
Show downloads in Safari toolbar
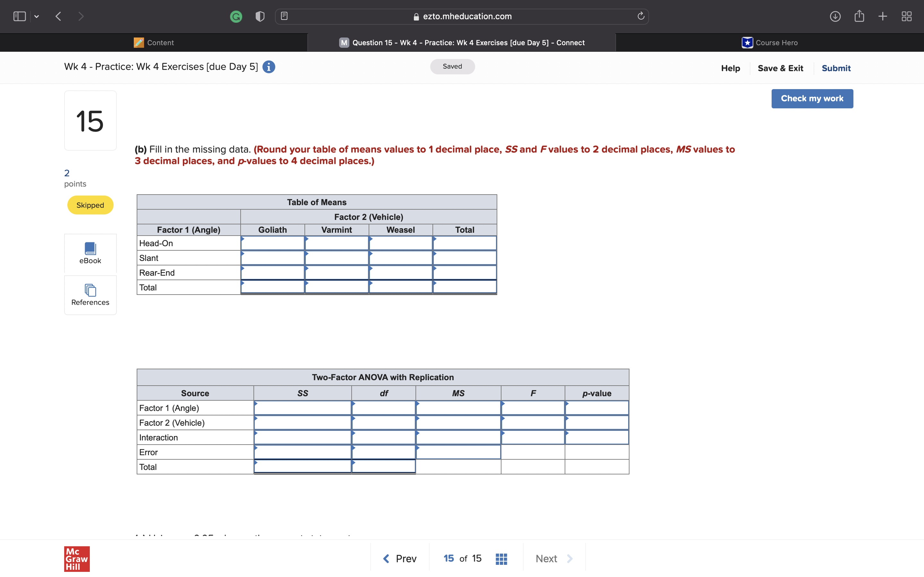coord(835,16)
